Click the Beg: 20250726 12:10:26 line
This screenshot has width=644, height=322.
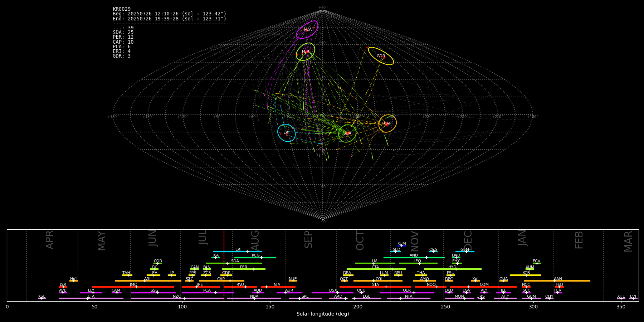[x=170, y=14]
